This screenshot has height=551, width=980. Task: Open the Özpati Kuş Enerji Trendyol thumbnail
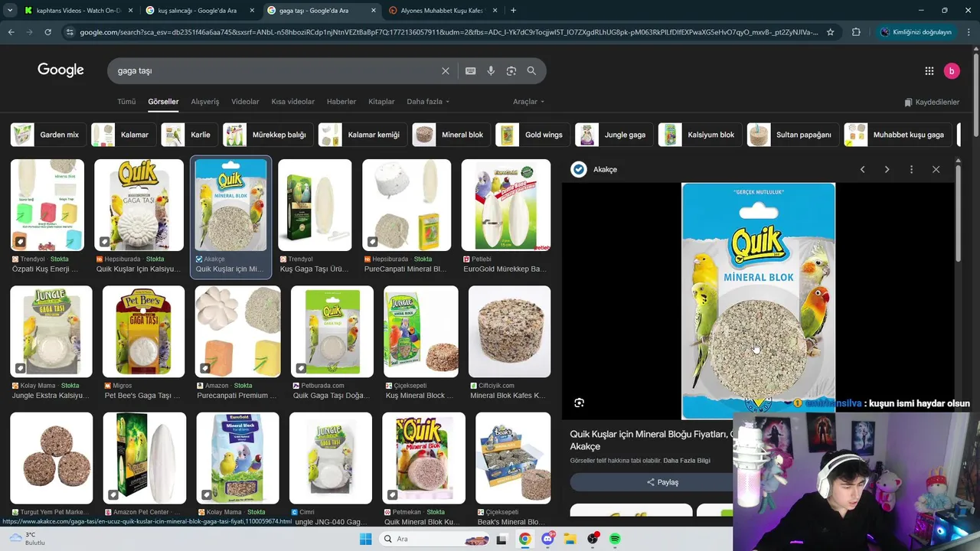tap(47, 205)
